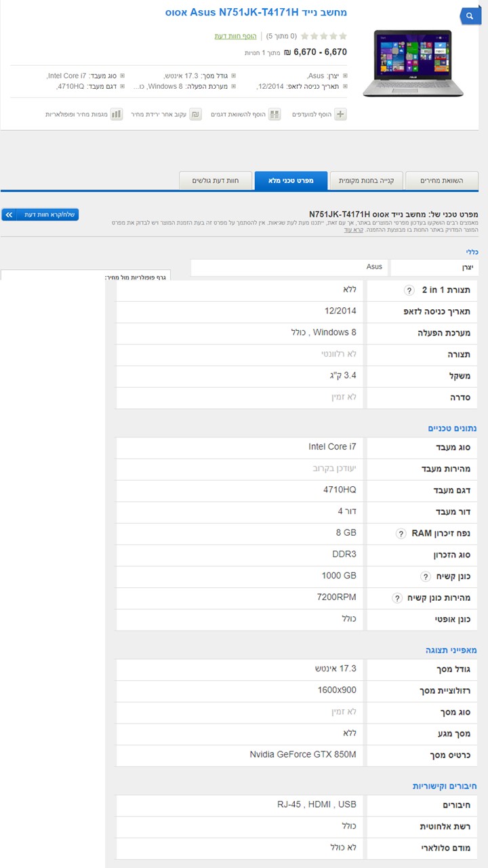
Task: Click the '7200RPM' drive speed value
Action: pos(337,597)
